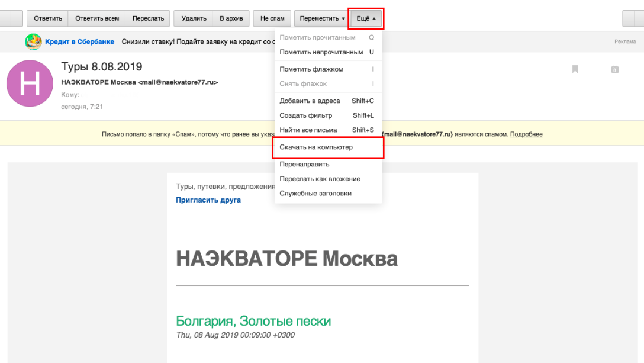The width and height of the screenshot is (644, 363).
Task: Open Подробнее link in spam notice
Action: point(526,134)
